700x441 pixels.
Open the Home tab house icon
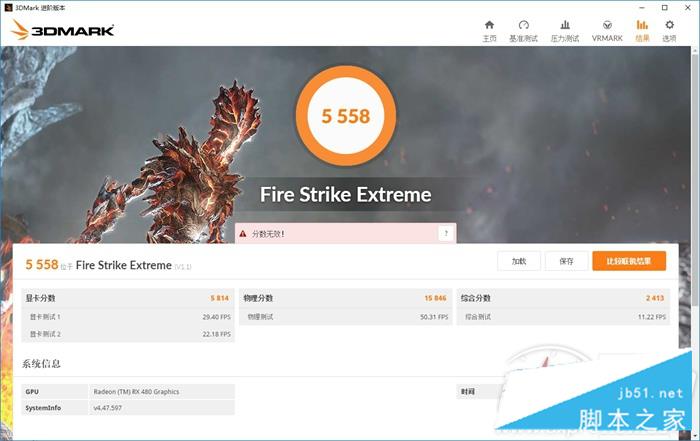click(x=489, y=25)
